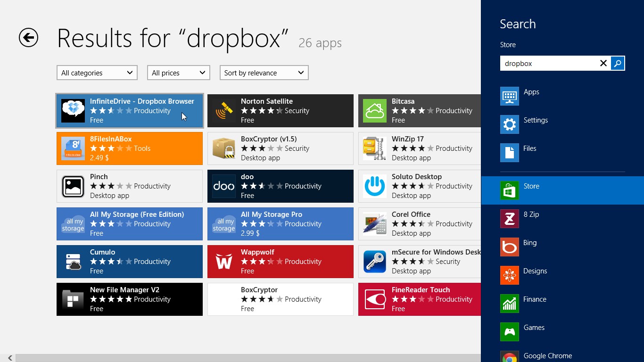The width and height of the screenshot is (644, 362).
Task: Open the Soluto Desktop power icon
Action: tap(375, 186)
